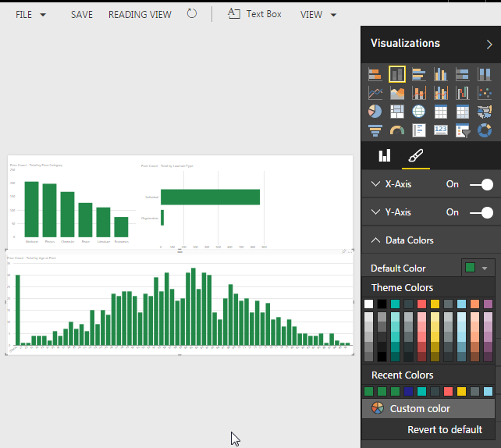The image size is (501, 448).
Task: Select the funnel chart visualization
Action: 375,130
